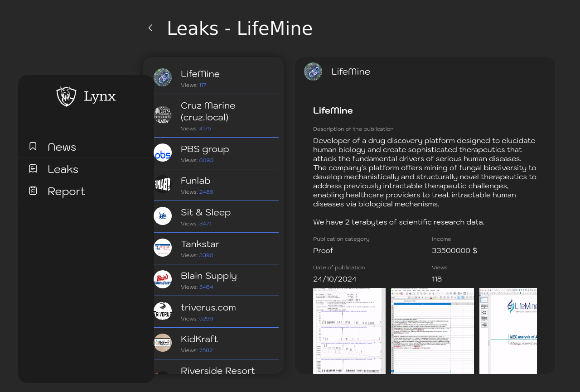The width and height of the screenshot is (580, 392).
Task: Click the KidKraft logo icon
Action: coord(163,343)
